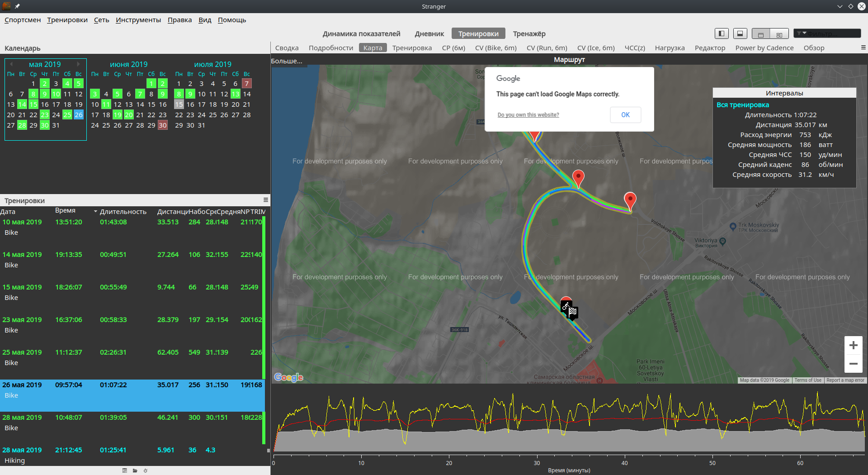This screenshot has height=475, width=868.
Task: Click the Google logo on the map
Action: 288,377
